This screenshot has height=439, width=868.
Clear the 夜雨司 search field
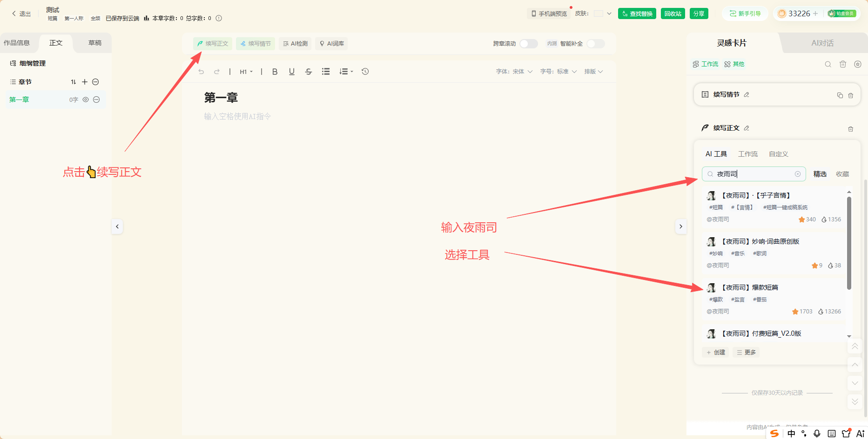tap(798, 174)
